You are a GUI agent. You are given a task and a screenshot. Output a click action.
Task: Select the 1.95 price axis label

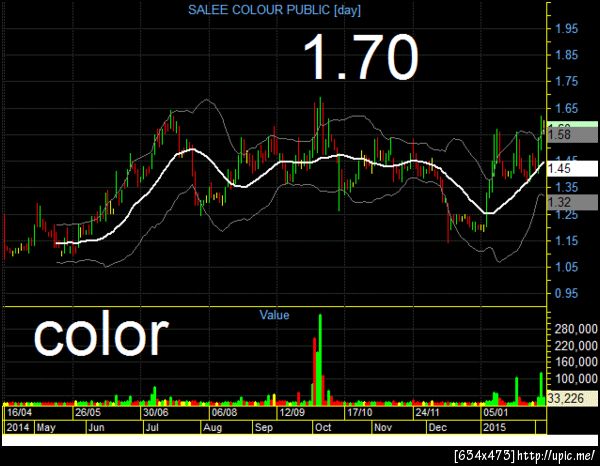pos(567,28)
